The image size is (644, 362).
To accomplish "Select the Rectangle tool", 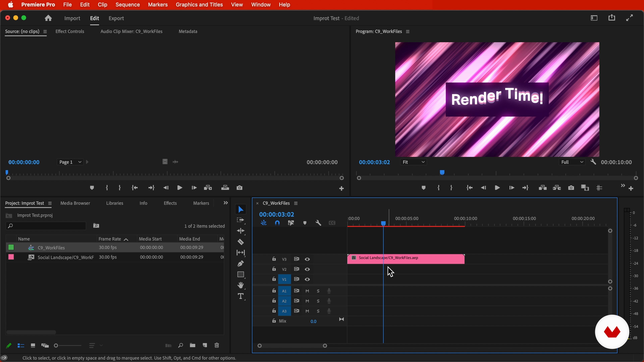I will pyautogui.click(x=241, y=275).
